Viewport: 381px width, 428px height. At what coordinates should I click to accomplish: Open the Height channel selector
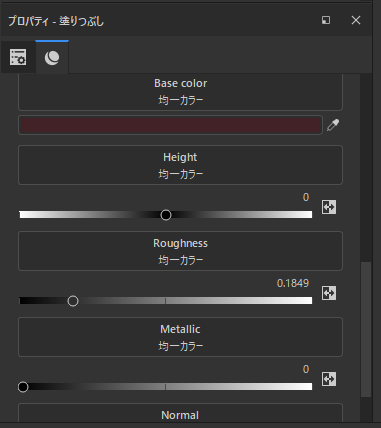[x=180, y=165]
